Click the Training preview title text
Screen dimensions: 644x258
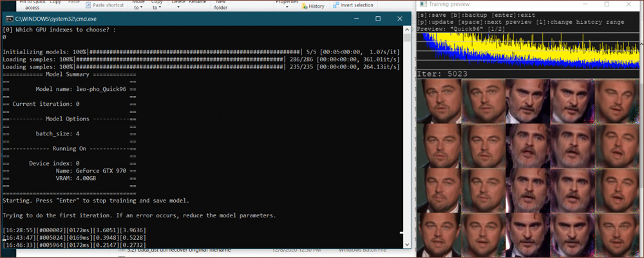(x=449, y=4)
